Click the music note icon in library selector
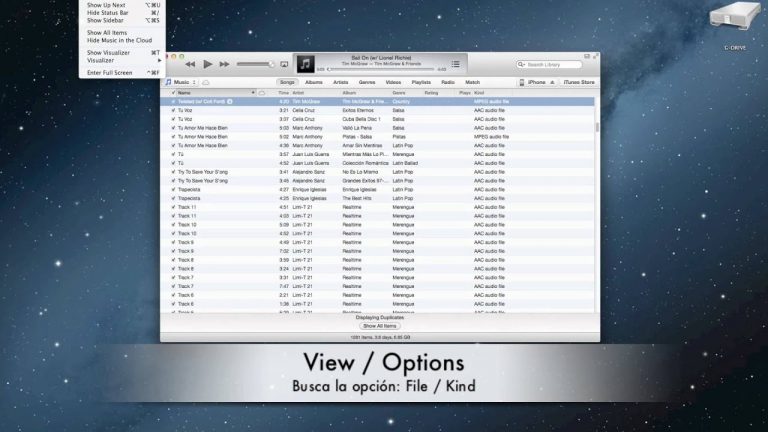Image resolution: width=768 pixels, height=432 pixels. click(168, 82)
